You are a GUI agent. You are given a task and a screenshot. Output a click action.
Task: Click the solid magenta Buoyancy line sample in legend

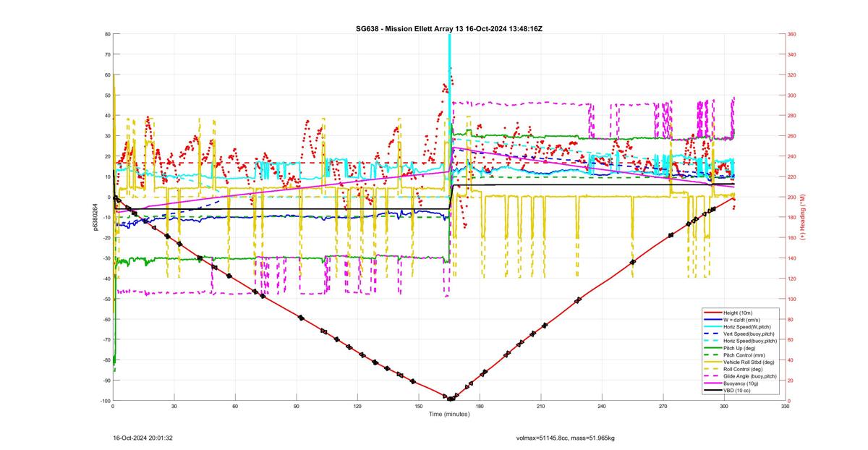pyautogui.click(x=713, y=383)
